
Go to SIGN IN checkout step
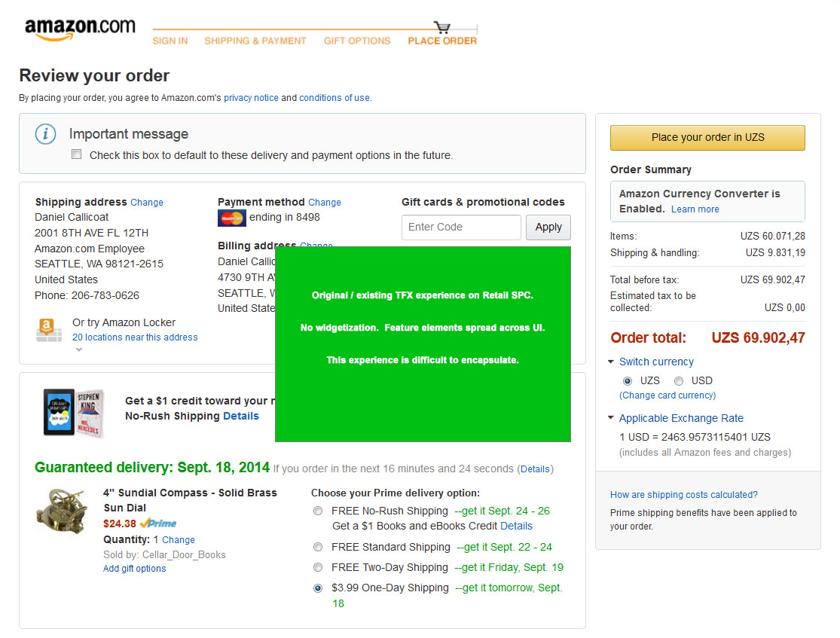pos(170,41)
